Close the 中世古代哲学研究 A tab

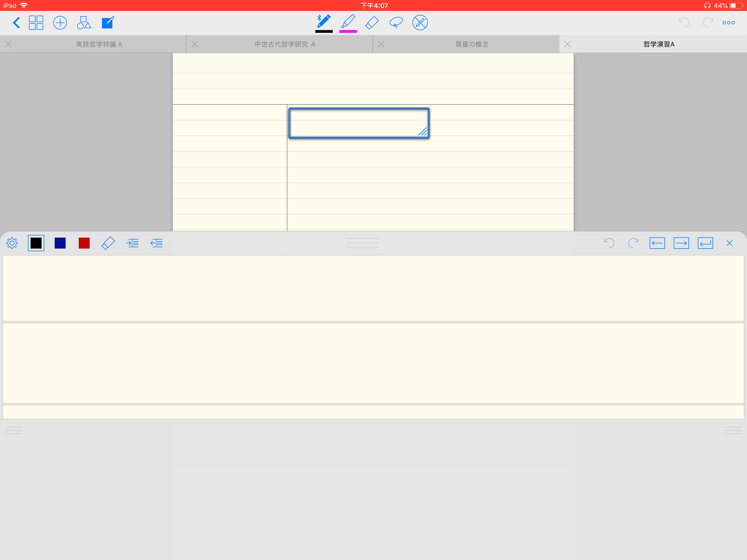point(194,44)
